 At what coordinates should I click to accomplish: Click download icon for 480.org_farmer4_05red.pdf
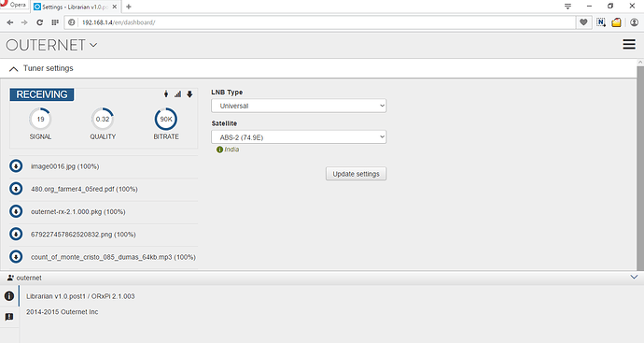[x=16, y=189]
